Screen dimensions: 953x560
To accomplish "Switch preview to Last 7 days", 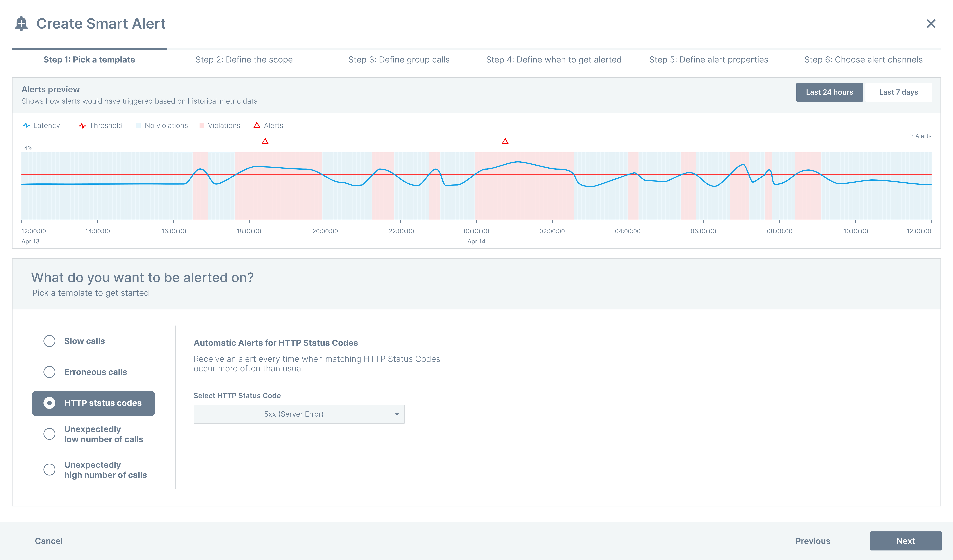I will pos(898,92).
